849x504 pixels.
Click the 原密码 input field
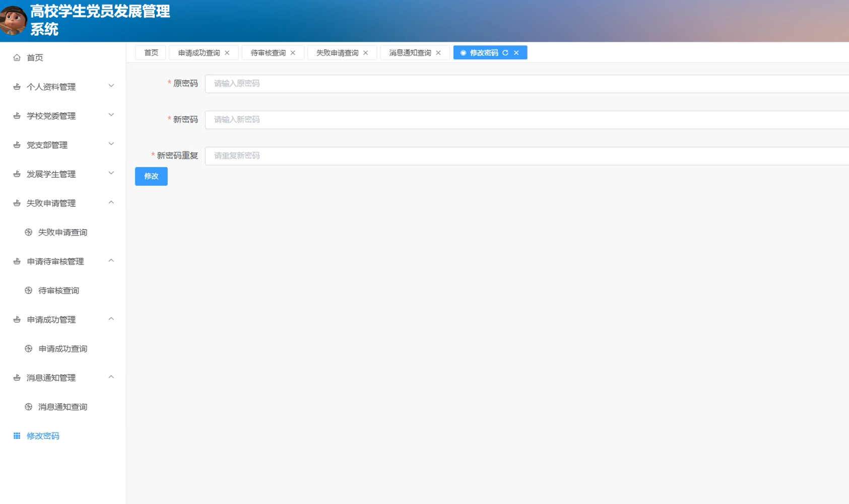[x=353, y=83]
